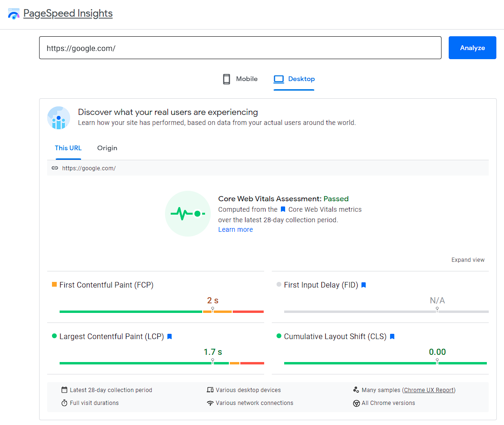504x425 pixels.
Task: Open the Chrome UX Report link
Action: [429, 390]
